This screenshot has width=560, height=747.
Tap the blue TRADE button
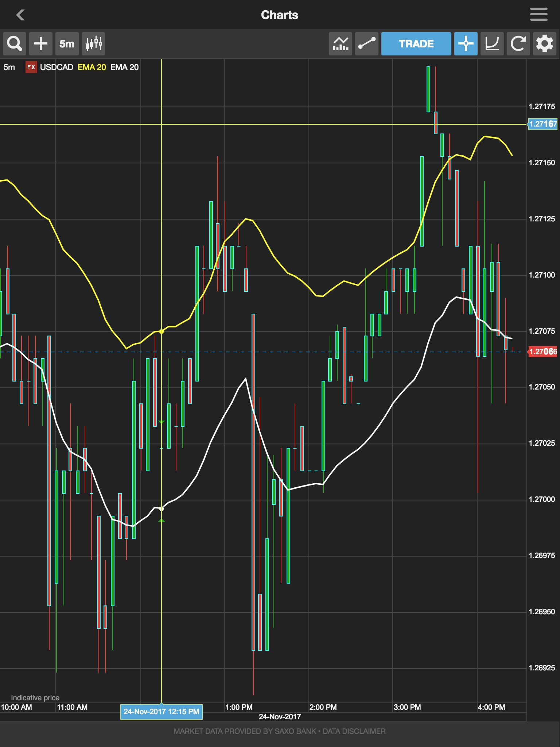point(416,44)
